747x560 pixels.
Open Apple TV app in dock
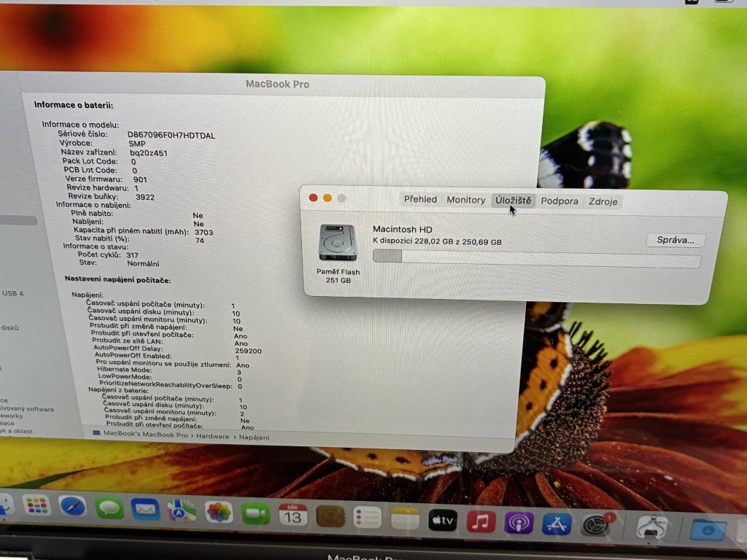pos(443,520)
